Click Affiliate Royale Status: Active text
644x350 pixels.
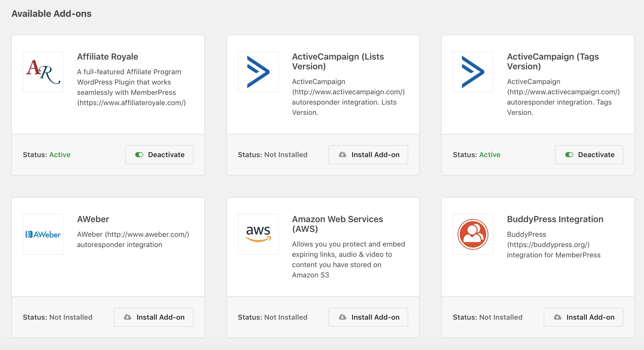tap(47, 155)
